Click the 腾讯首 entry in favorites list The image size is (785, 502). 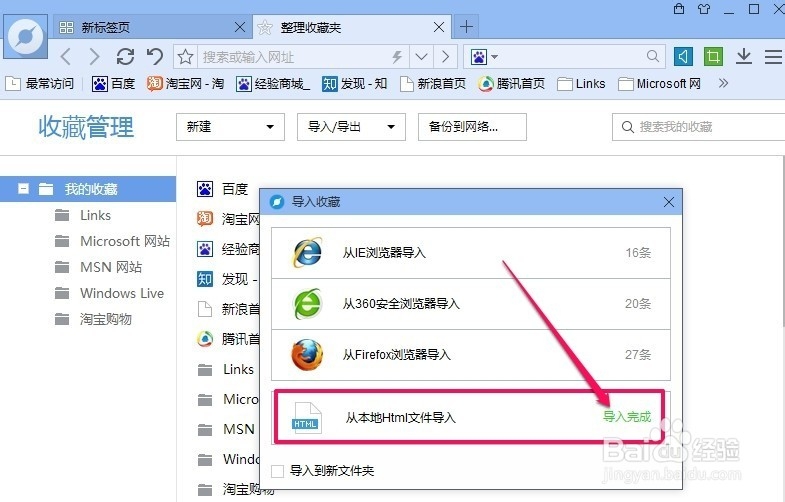[228, 339]
